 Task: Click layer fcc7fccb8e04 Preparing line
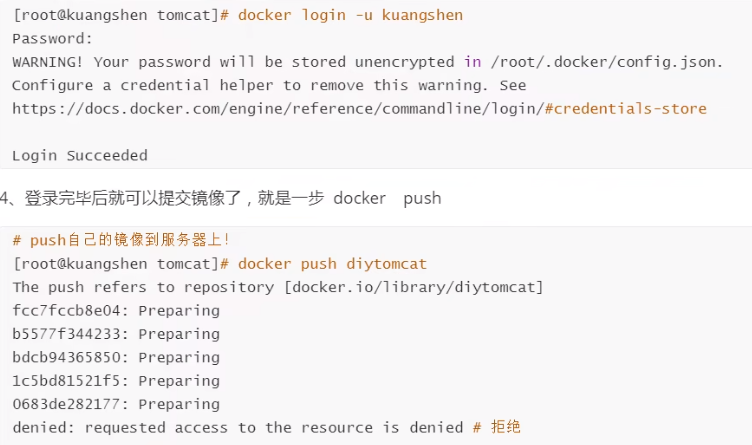116,310
